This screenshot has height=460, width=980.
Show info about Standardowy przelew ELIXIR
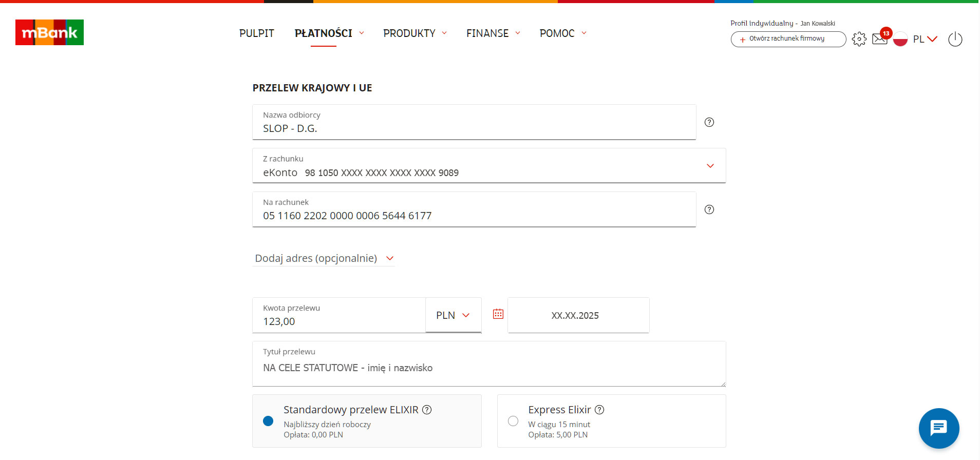tap(427, 410)
